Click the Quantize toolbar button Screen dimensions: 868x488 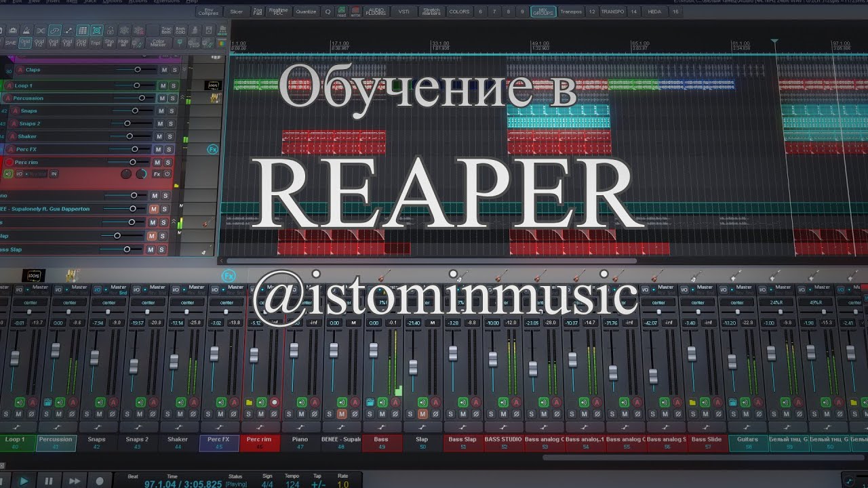click(306, 12)
